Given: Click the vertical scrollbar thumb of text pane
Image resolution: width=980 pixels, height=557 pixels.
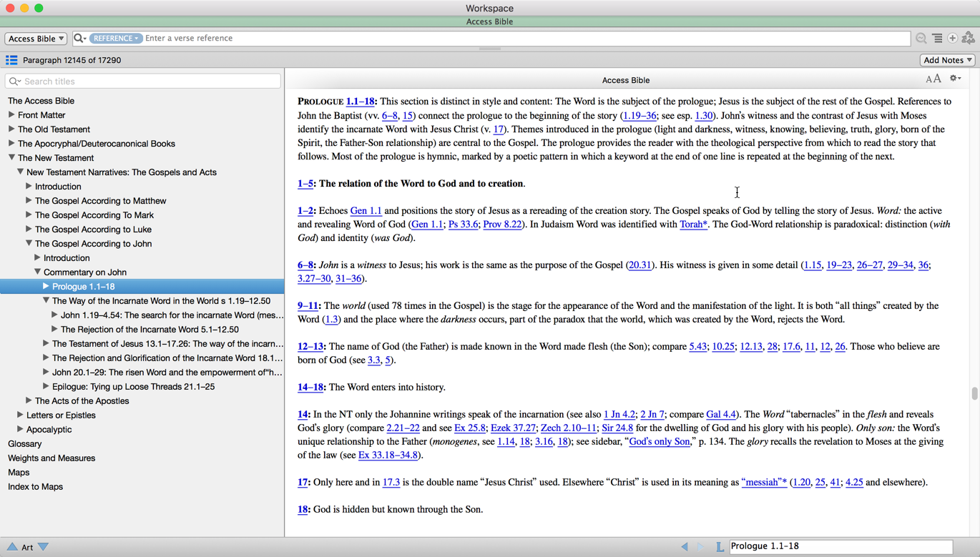Looking at the screenshot, I should 974,393.
